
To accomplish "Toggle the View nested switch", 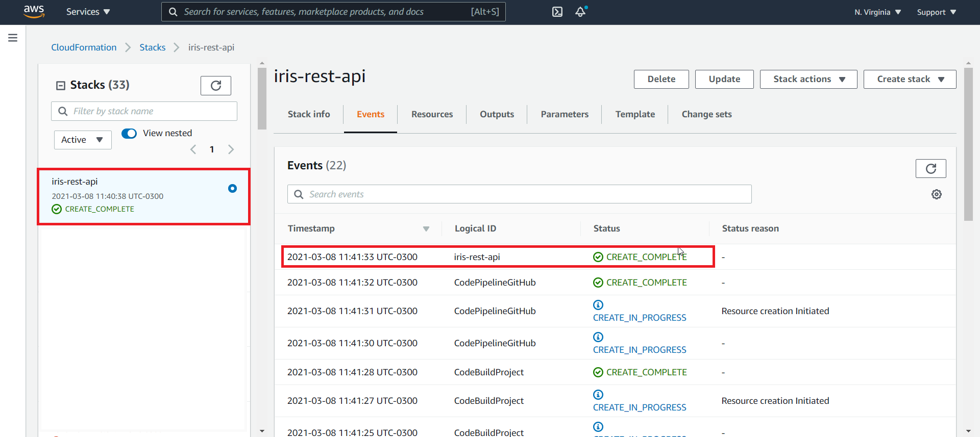I will 129,134.
